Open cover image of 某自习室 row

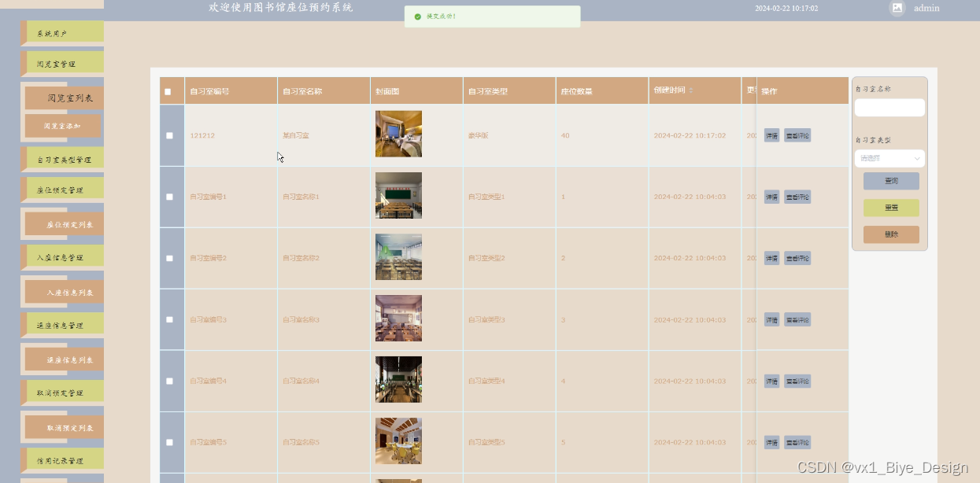(x=398, y=134)
